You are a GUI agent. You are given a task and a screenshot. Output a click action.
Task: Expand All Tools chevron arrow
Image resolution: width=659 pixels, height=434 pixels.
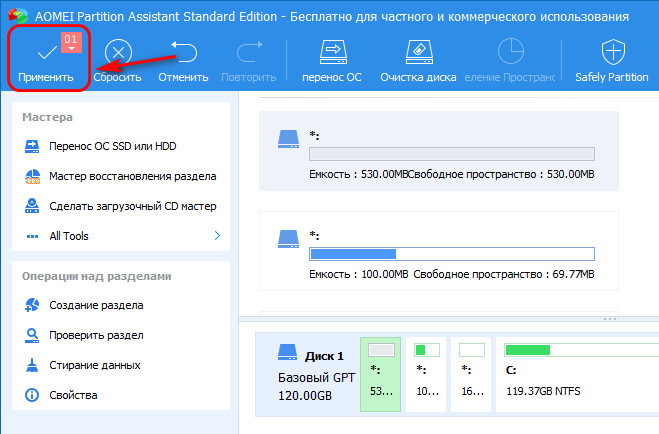pyautogui.click(x=217, y=236)
